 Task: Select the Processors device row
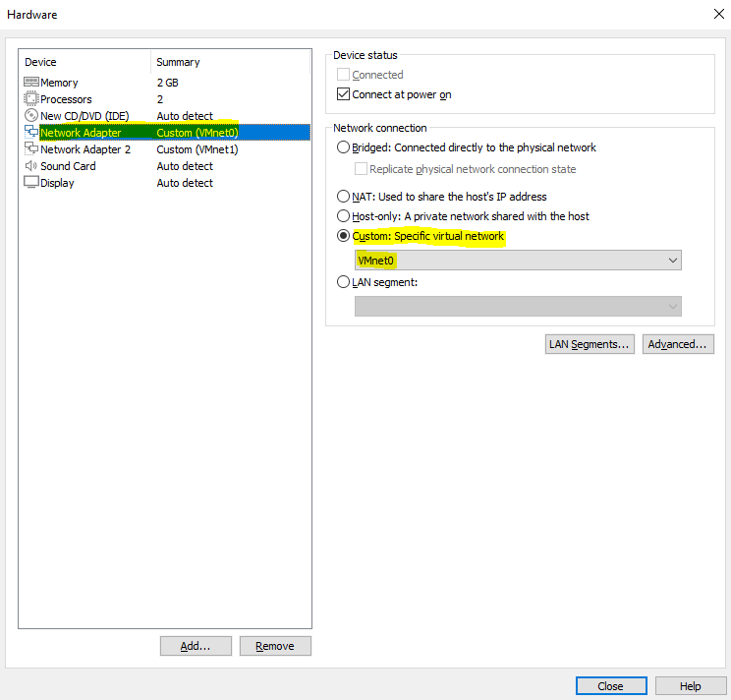pos(165,99)
